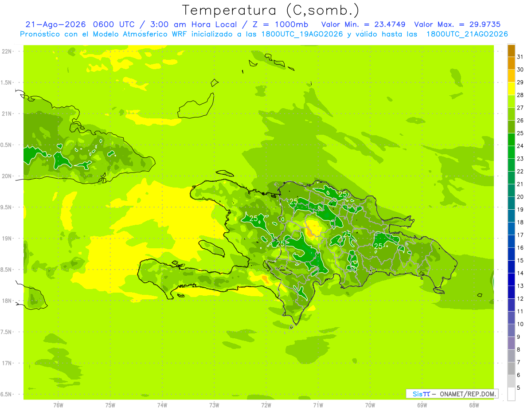Viewport: 532px width, 411px height.
Task: Click the "ONAMET/REP.DOM." credit text
Action: 467,394
